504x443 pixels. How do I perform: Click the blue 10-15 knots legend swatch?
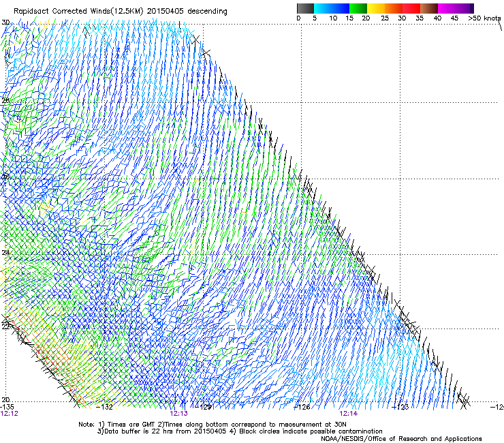[x=341, y=8]
